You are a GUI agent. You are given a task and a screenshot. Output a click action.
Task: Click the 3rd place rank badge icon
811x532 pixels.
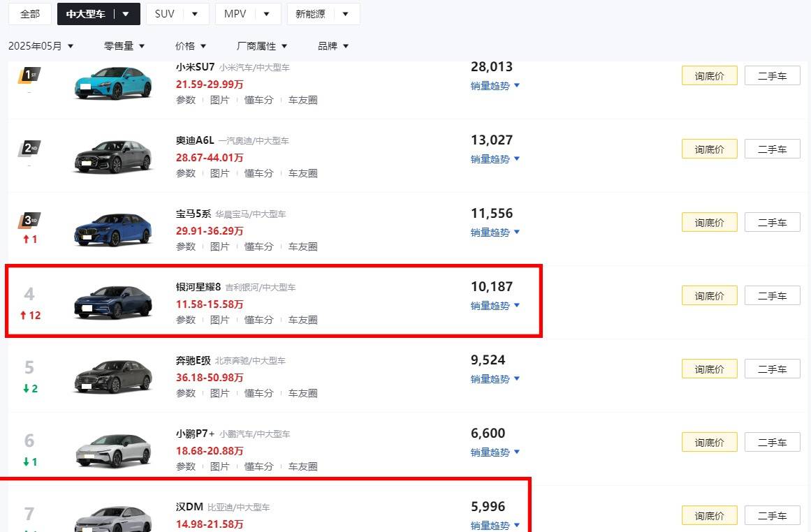(x=29, y=221)
